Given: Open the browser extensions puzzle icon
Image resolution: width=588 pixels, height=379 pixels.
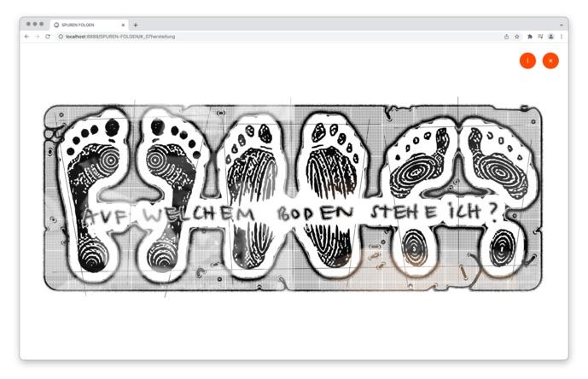Looking at the screenshot, I should click(x=530, y=37).
